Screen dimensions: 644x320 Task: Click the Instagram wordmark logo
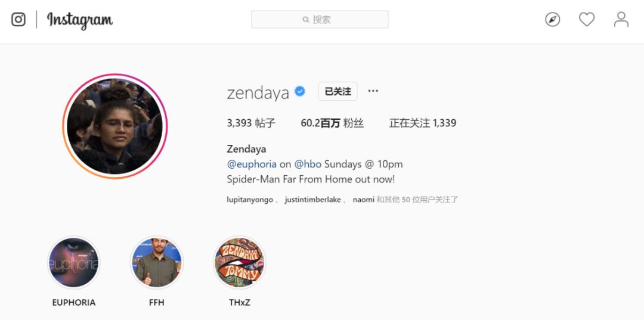(x=80, y=20)
